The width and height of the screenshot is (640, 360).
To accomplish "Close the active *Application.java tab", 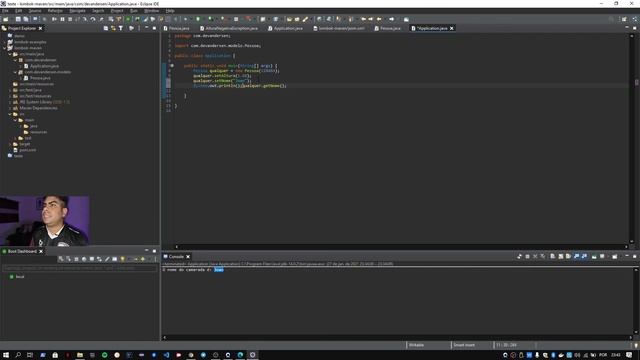I will click(452, 28).
